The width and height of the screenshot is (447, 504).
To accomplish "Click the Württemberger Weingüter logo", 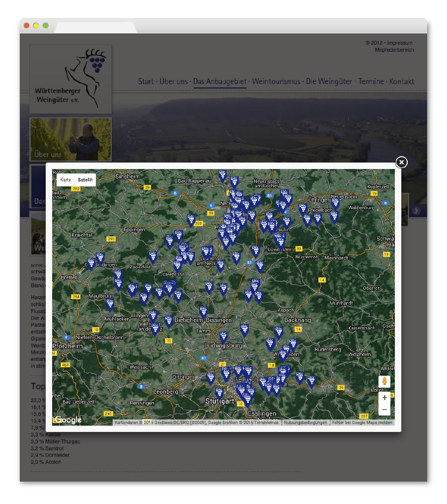I will pyautogui.click(x=71, y=79).
